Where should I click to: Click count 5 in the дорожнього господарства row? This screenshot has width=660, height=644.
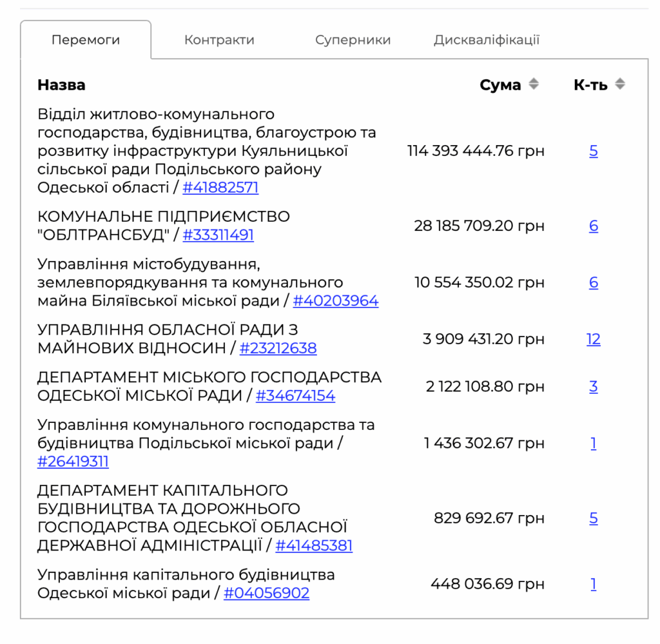coord(594,518)
